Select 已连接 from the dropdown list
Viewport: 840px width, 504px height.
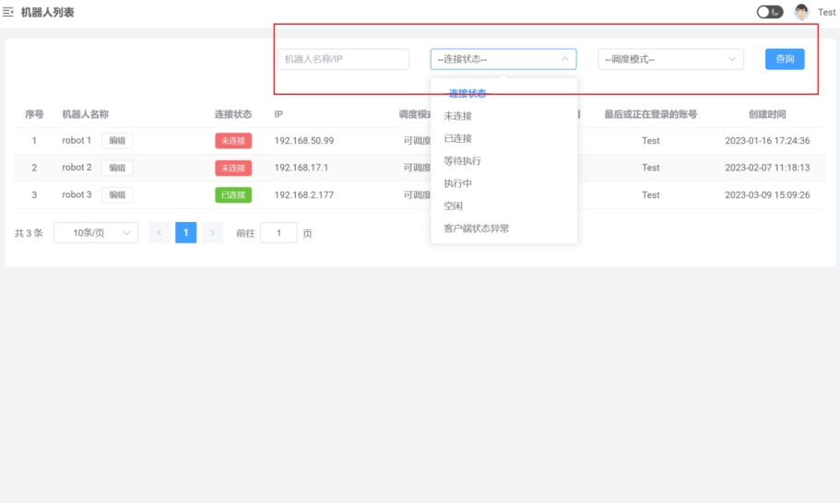point(504,138)
